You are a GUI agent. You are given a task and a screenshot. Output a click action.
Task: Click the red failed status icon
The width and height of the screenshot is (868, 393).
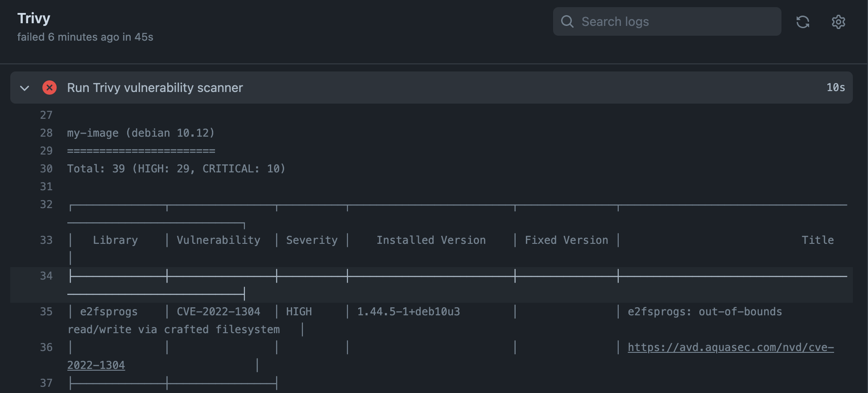(50, 88)
